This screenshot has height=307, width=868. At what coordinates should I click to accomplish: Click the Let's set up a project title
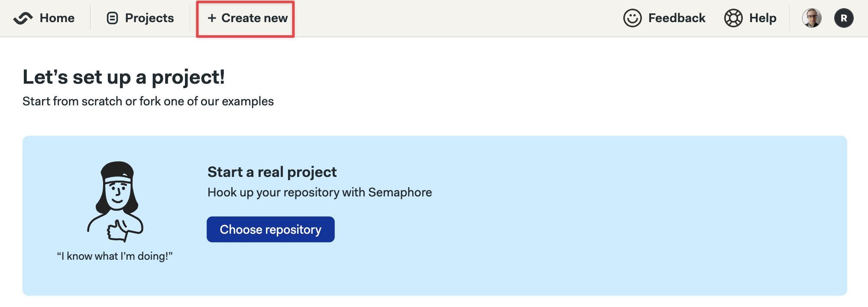[x=124, y=77]
